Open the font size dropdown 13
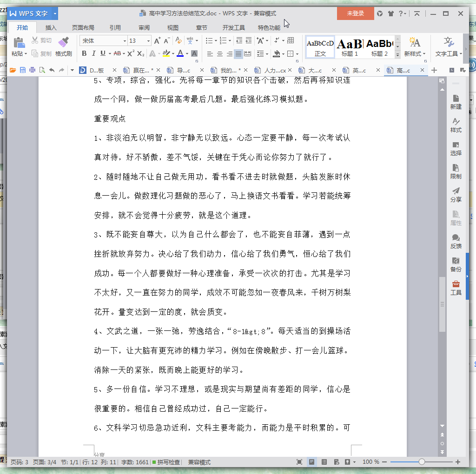476x474 pixels. coord(148,41)
